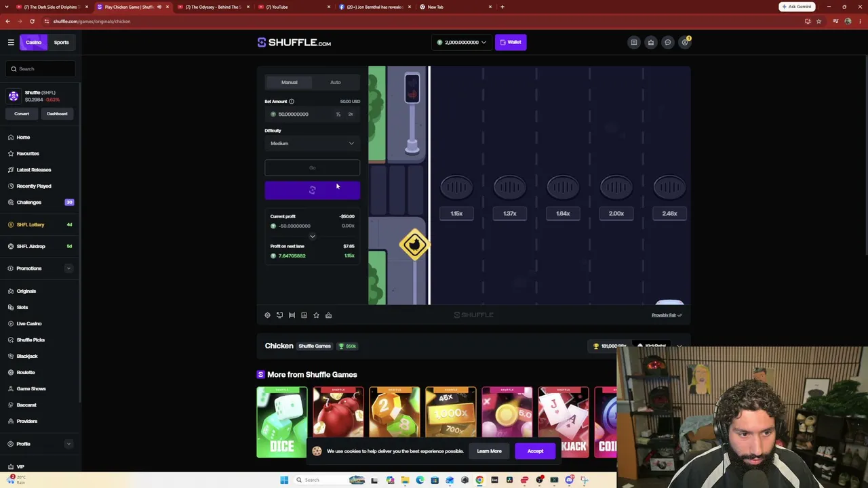
Task: Select the 2.00x lane multiplier
Action: pyautogui.click(x=616, y=213)
